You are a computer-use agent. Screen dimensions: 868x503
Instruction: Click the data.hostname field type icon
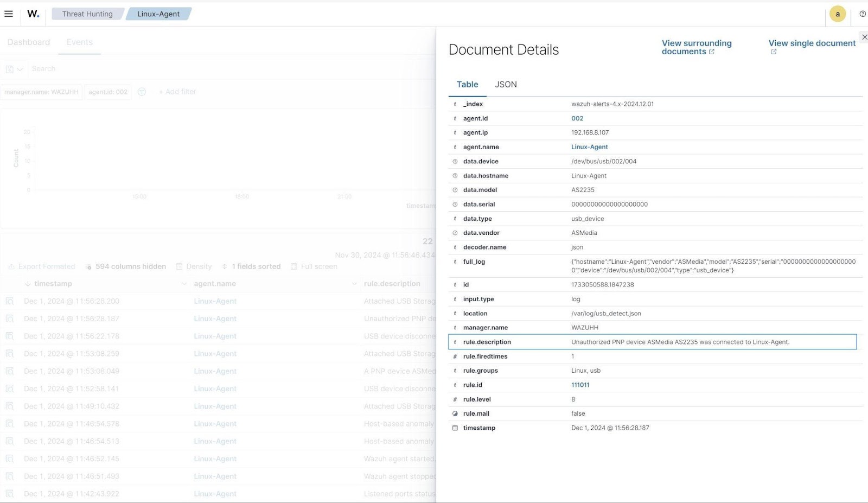click(455, 176)
